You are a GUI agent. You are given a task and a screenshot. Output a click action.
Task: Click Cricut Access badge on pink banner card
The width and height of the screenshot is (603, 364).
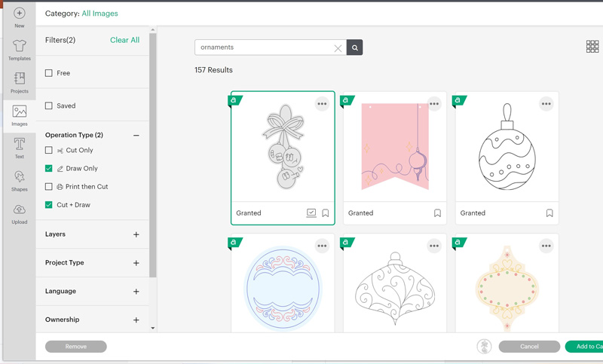point(347,101)
